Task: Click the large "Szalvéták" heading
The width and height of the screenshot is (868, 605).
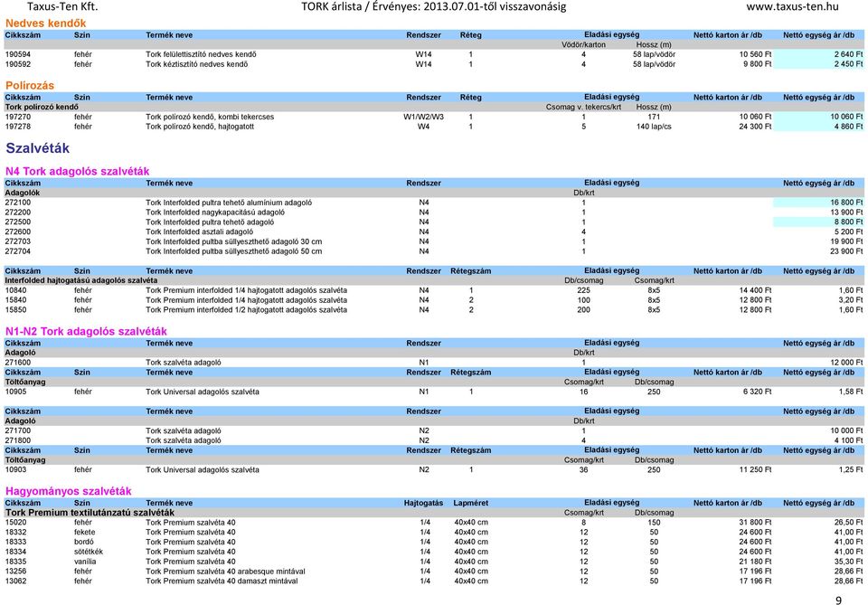Action: pyautogui.click(x=38, y=148)
